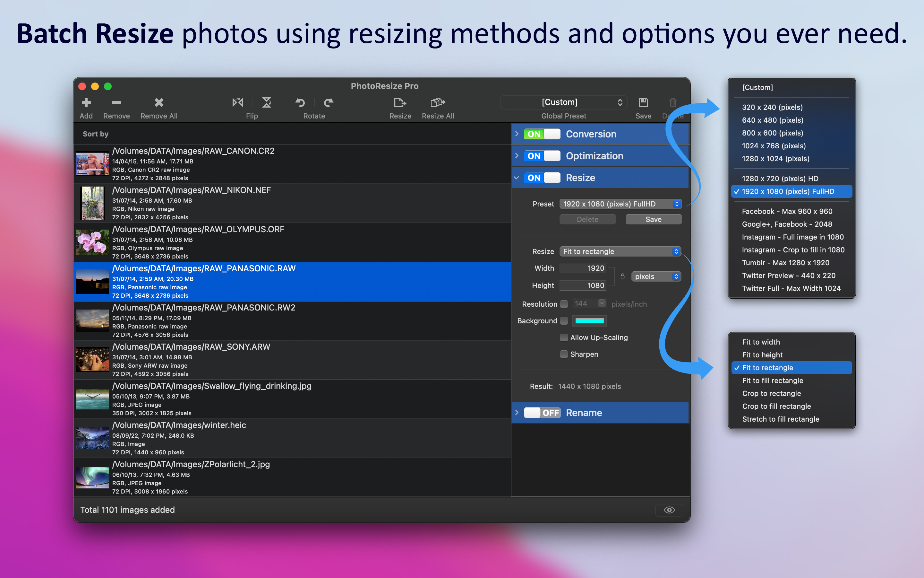Delete global preset trash icon
Image resolution: width=924 pixels, height=578 pixels.
click(x=673, y=102)
